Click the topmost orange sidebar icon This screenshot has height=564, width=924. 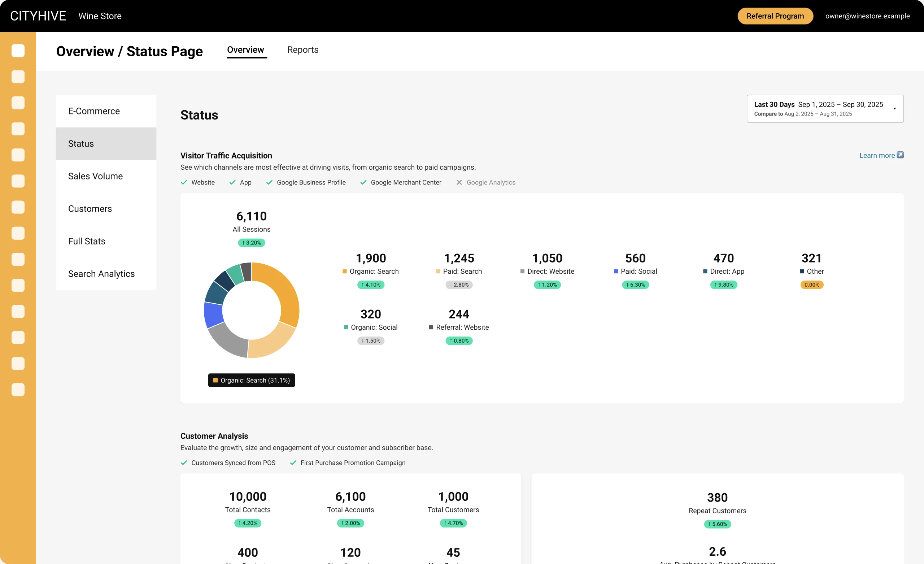pyautogui.click(x=18, y=51)
